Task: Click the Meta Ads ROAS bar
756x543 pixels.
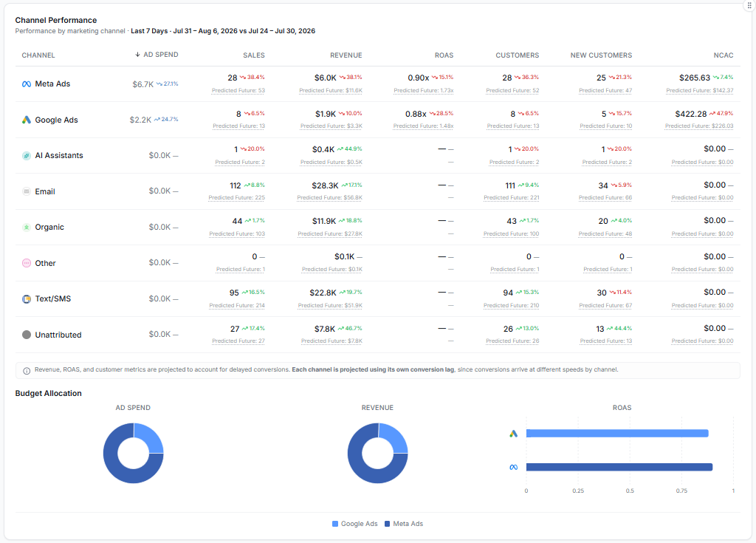Action: 619,467
